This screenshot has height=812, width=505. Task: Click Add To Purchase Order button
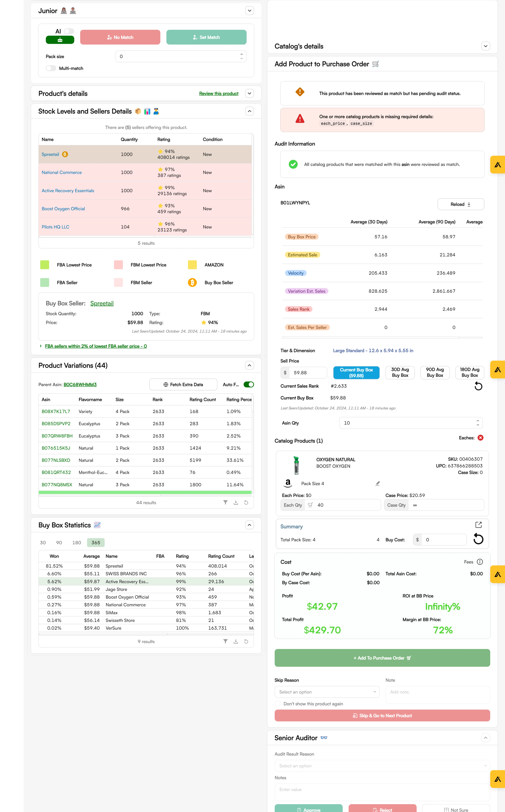tap(382, 658)
